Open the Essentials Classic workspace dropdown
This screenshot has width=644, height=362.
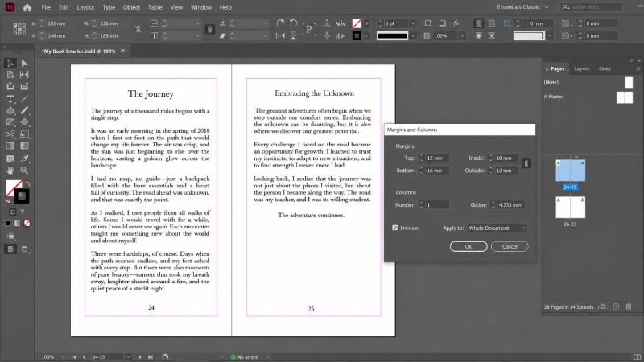(x=522, y=7)
